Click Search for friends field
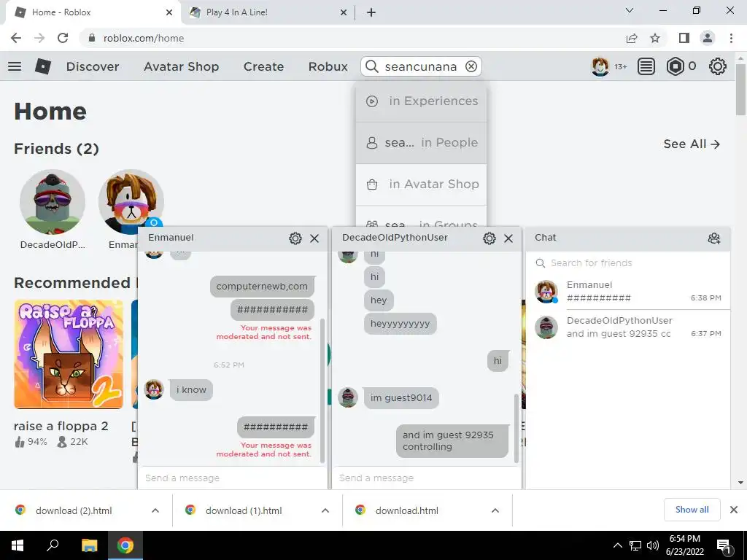 pyautogui.click(x=627, y=262)
